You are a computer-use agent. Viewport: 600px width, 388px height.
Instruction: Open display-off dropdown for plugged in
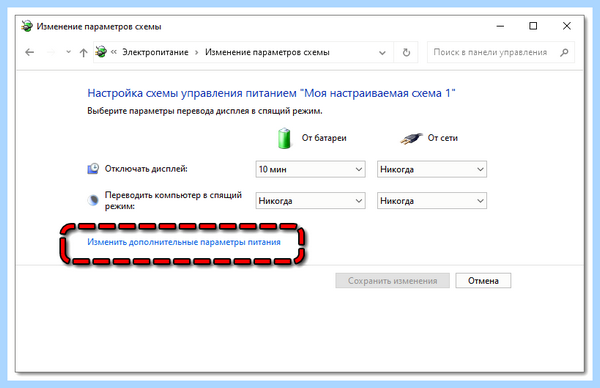click(432, 169)
